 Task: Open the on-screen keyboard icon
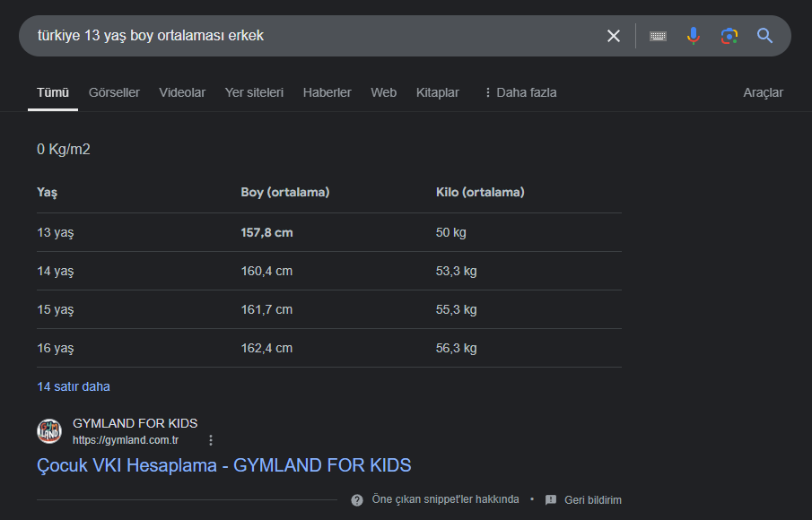(658, 36)
